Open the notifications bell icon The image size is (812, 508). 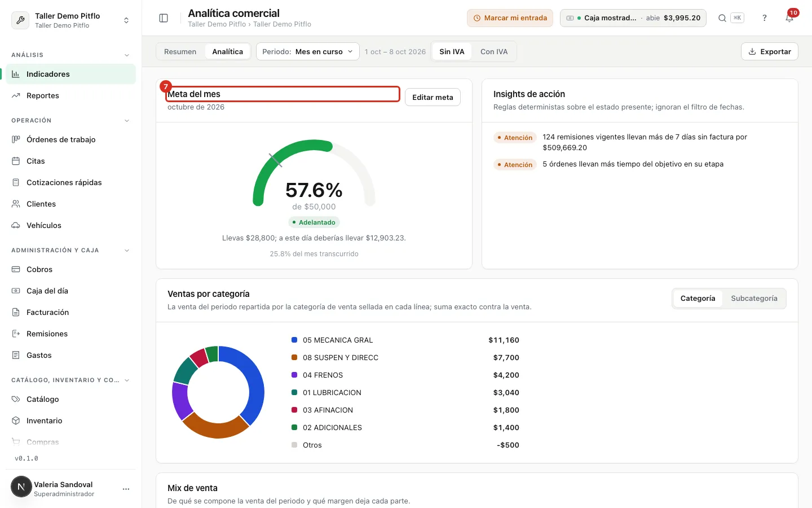789,18
